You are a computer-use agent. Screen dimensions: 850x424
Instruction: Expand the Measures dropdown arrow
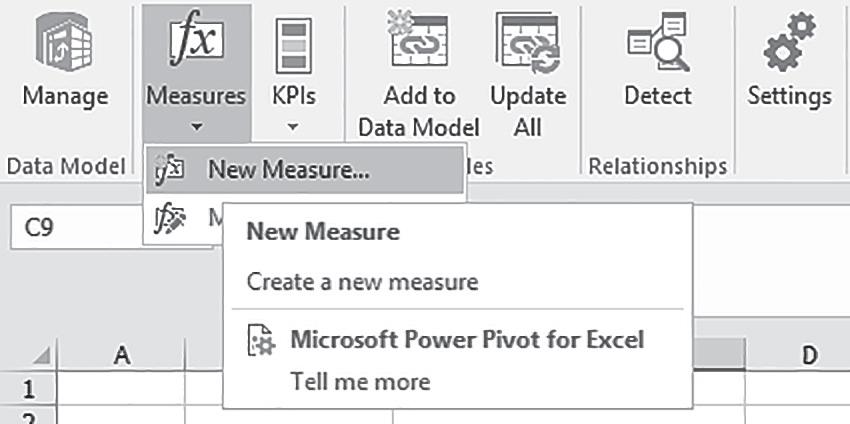196,127
